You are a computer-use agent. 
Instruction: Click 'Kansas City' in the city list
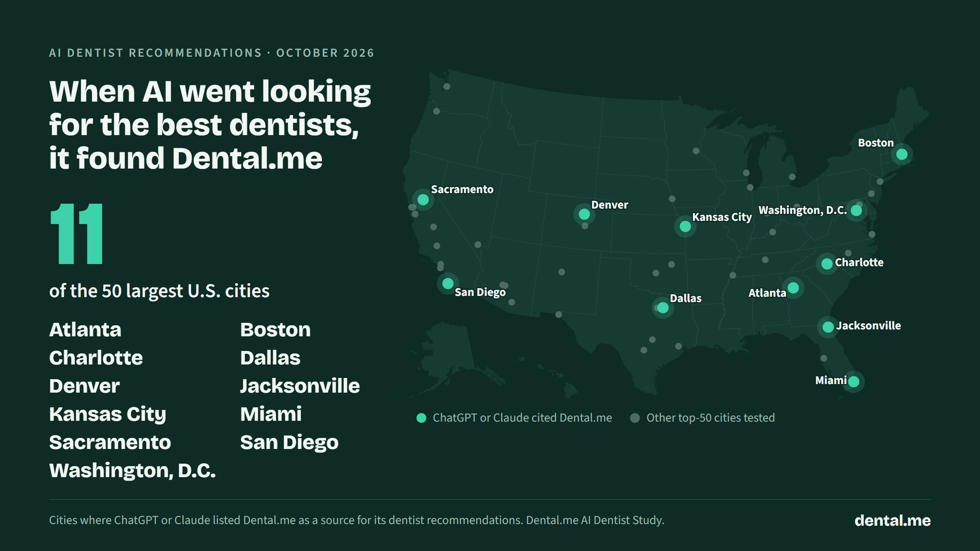coord(108,415)
